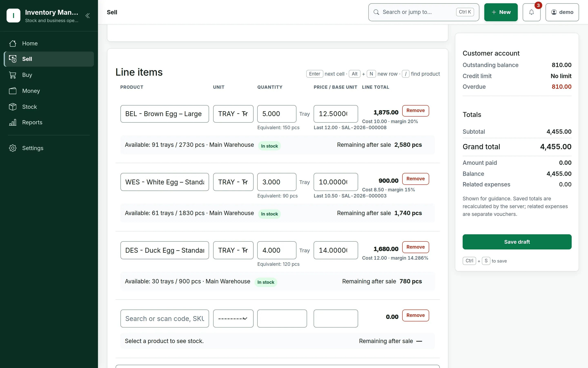588x368 pixels.
Task: Click the Grand total 4,455.00 value
Action: pos(556,147)
